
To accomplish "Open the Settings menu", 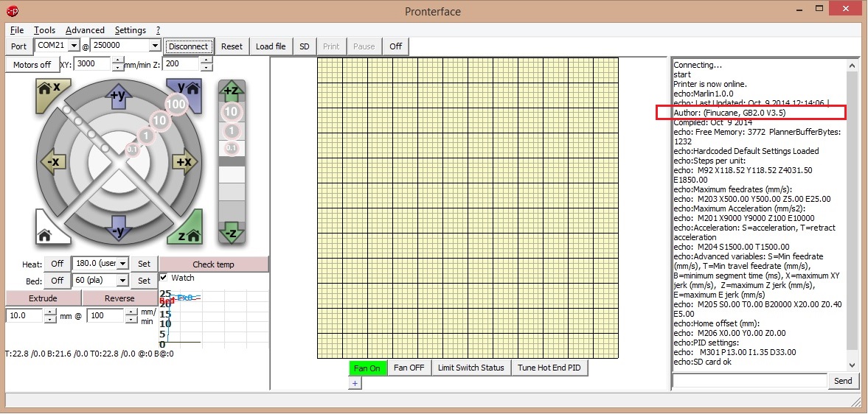I will pos(130,30).
